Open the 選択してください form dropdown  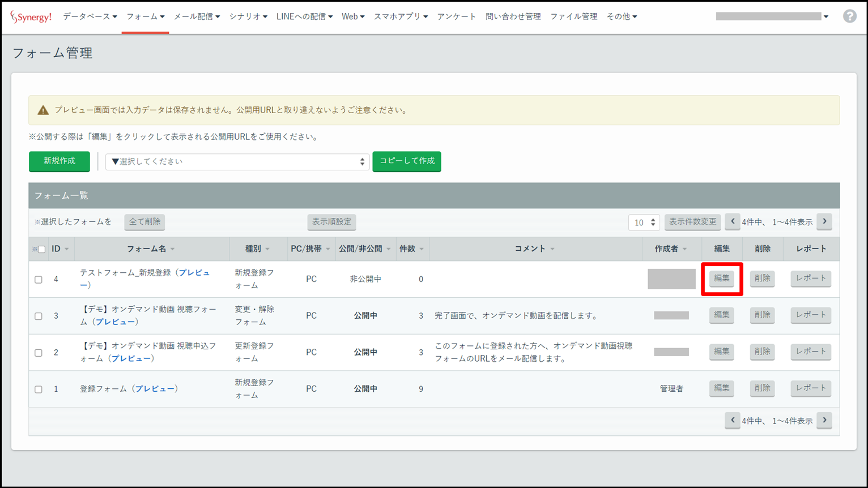click(x=237, y=162)
